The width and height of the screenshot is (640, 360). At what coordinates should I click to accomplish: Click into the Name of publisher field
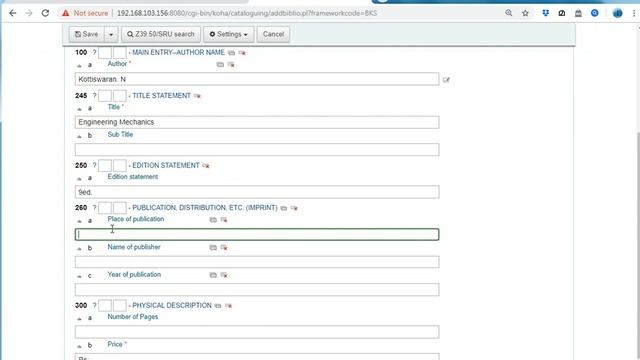point(257,262)
